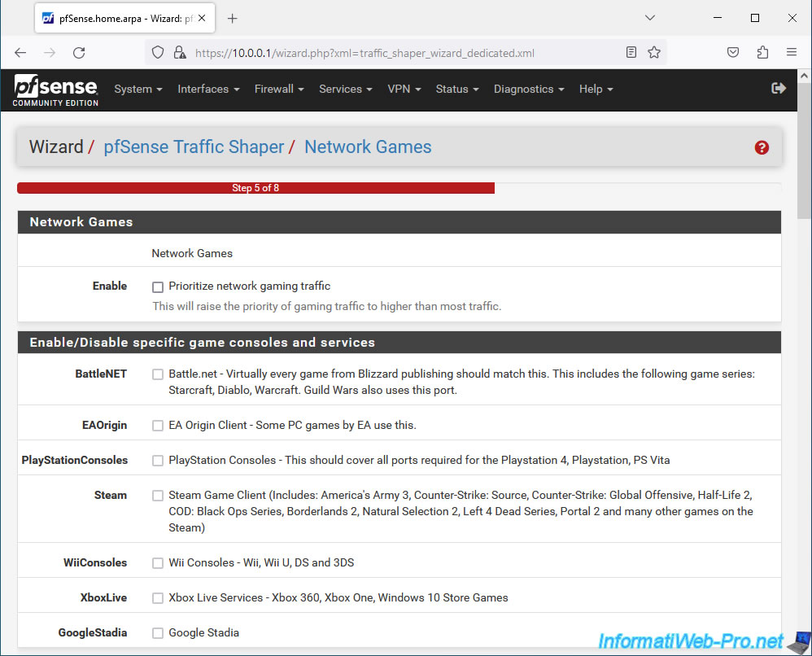The image size is (812, 656).
Task: Open the Help dropdown menu
Action: pos(596,90)
